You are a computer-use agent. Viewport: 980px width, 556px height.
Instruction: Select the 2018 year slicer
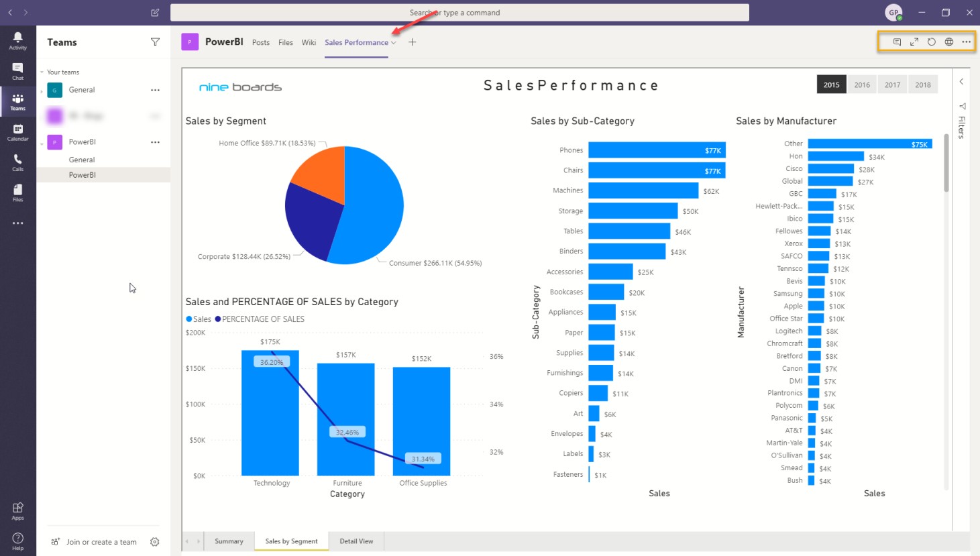tap(923, 85)
